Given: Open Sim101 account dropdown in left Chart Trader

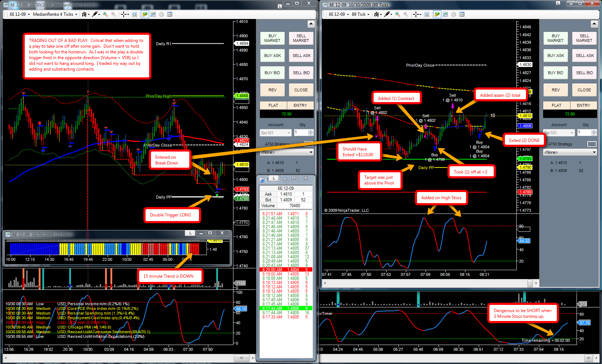Looking at the screenshot, I should [275, 133].
